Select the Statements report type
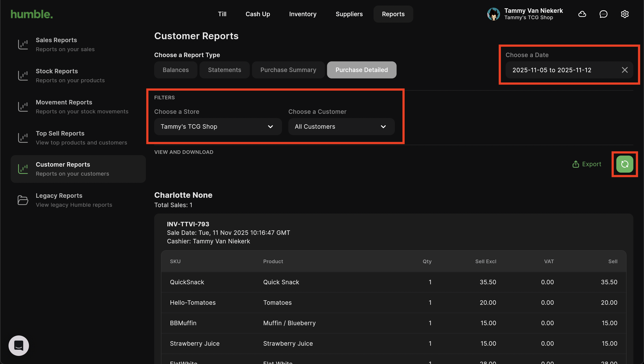The width and height of the screenshot is (644, 364). click(224, 70)
